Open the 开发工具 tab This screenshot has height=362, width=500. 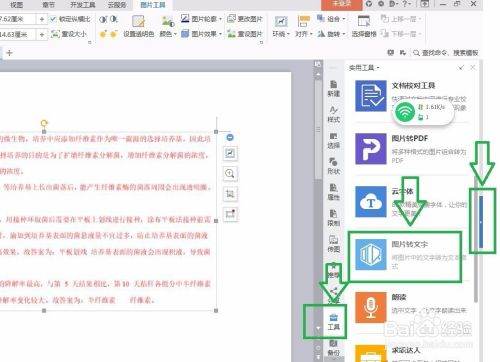pyautogui.click(x=83, y=5)
